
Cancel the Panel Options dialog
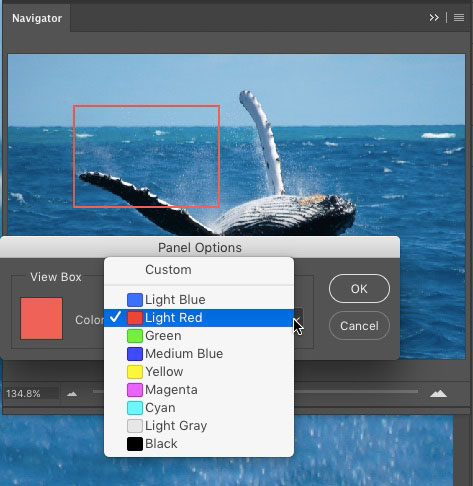[359, 326]
